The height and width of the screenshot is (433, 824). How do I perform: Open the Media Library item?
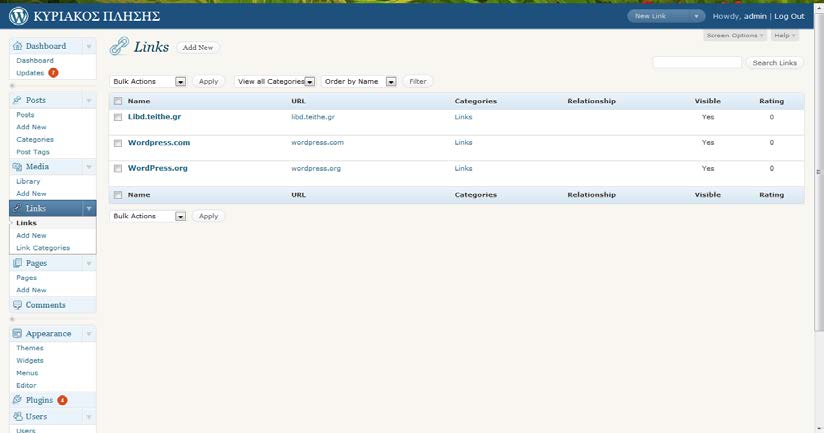[28, 181]
